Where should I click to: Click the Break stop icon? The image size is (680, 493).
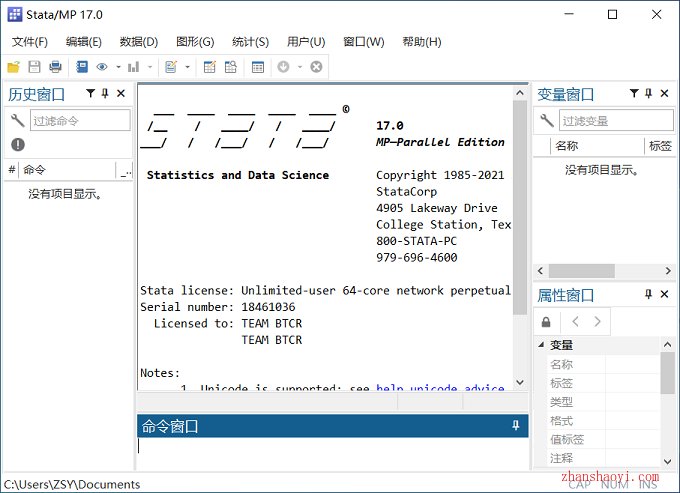tap(316, 67)
